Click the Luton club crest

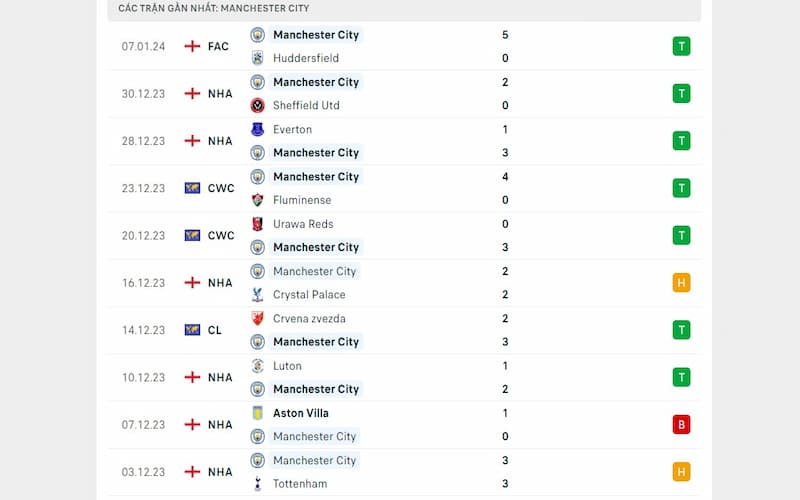click(x=258, y=366)
